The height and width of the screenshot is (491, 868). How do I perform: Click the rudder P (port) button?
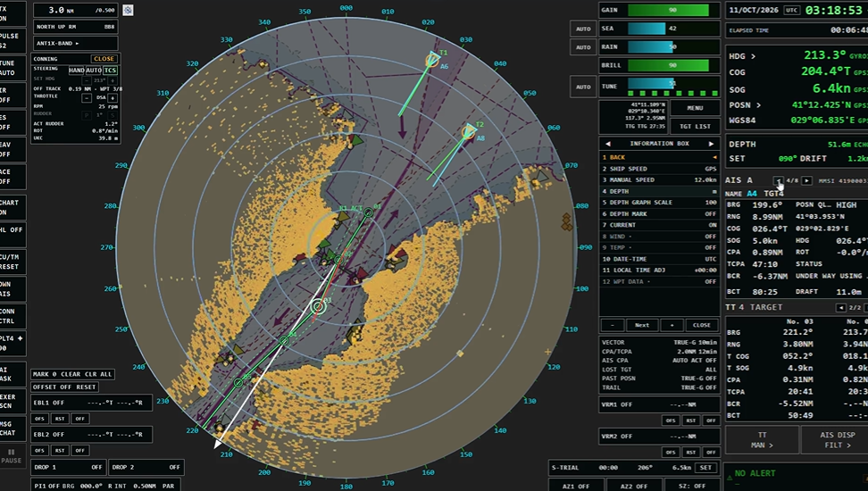(87, 115)
